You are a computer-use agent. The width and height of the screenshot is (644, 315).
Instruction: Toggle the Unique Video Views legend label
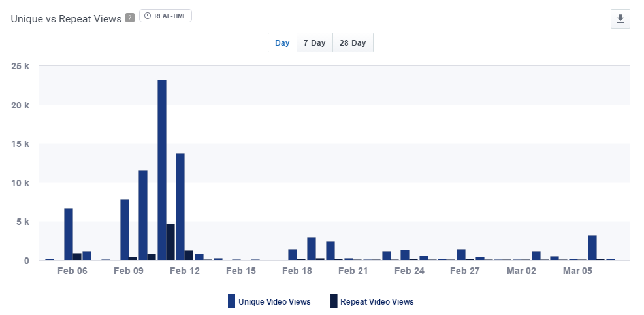274,302
